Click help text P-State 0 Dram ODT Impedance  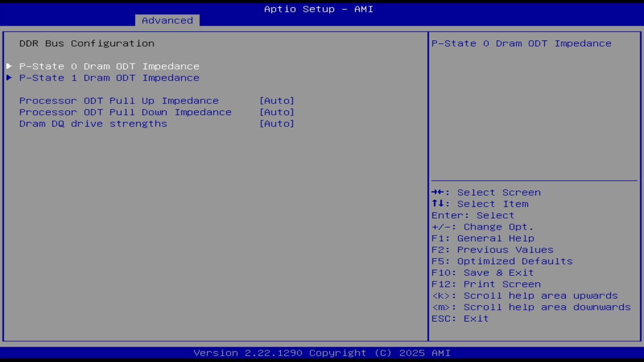tap(522, 44)
